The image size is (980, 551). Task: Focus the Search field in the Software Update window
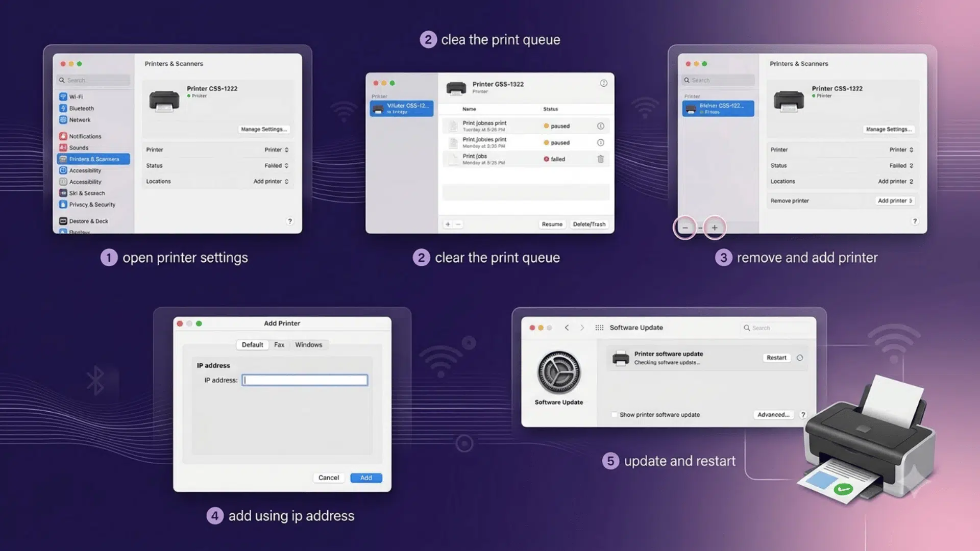775,328
